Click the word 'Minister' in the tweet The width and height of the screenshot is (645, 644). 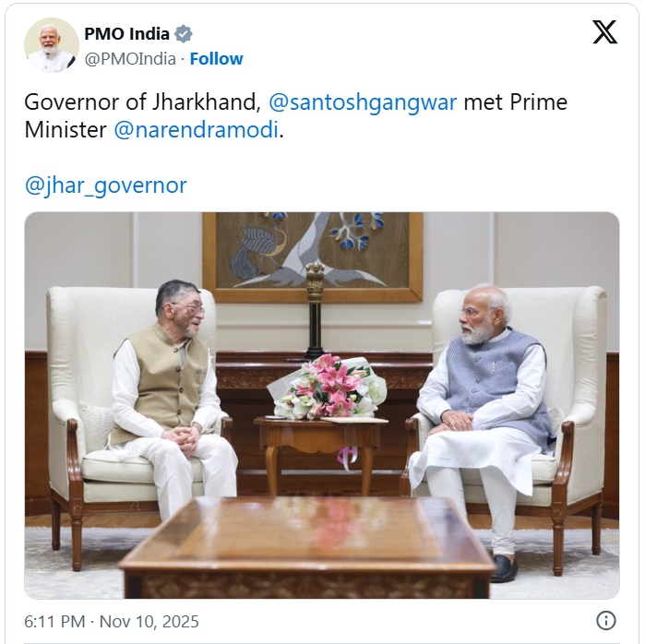[x=66, y=129]
